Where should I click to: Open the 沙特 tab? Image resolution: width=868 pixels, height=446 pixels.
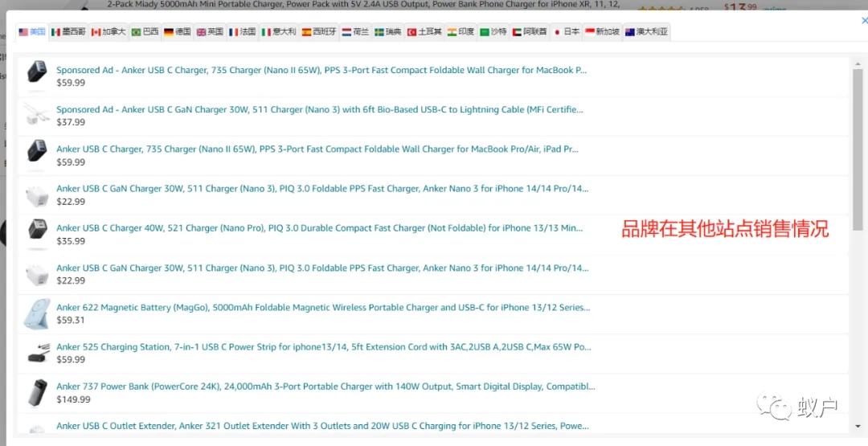pyautogui.click(x=493, y=32)
